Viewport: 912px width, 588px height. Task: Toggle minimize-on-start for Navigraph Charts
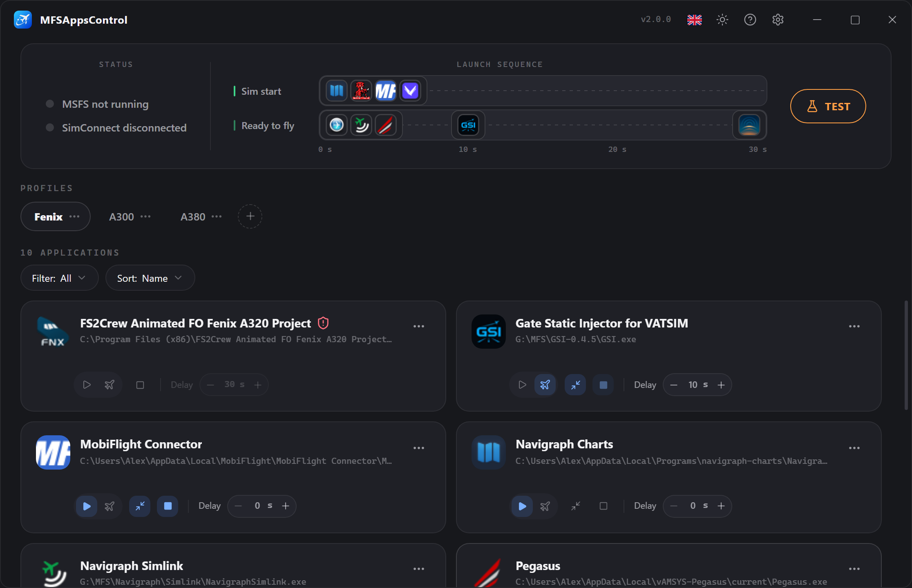coord(575,506)
